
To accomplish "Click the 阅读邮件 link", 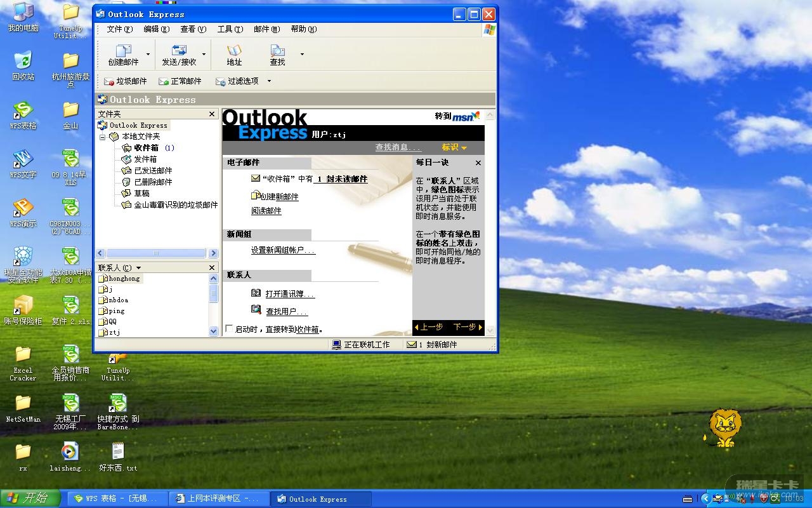I will click(266, 211).
